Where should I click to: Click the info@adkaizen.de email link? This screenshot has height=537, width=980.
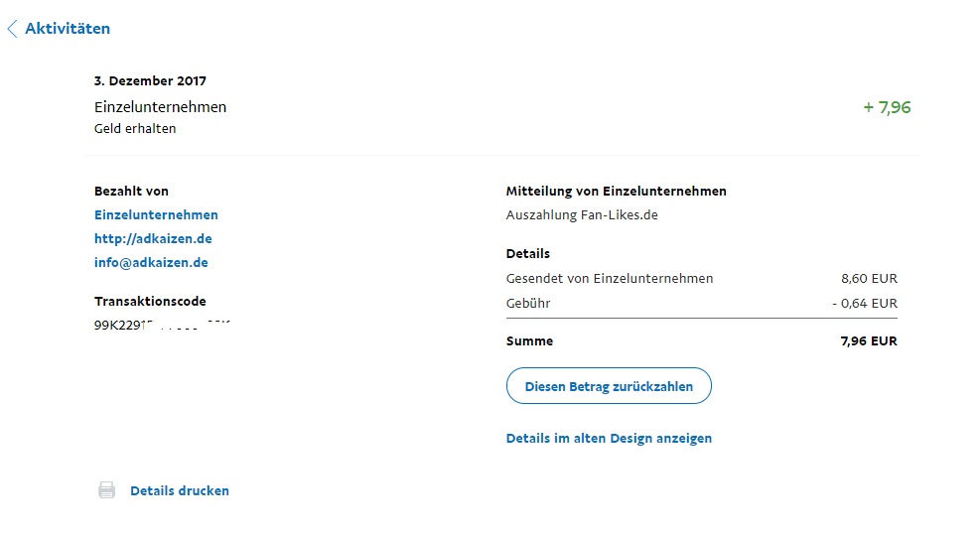tap(151, 262)
